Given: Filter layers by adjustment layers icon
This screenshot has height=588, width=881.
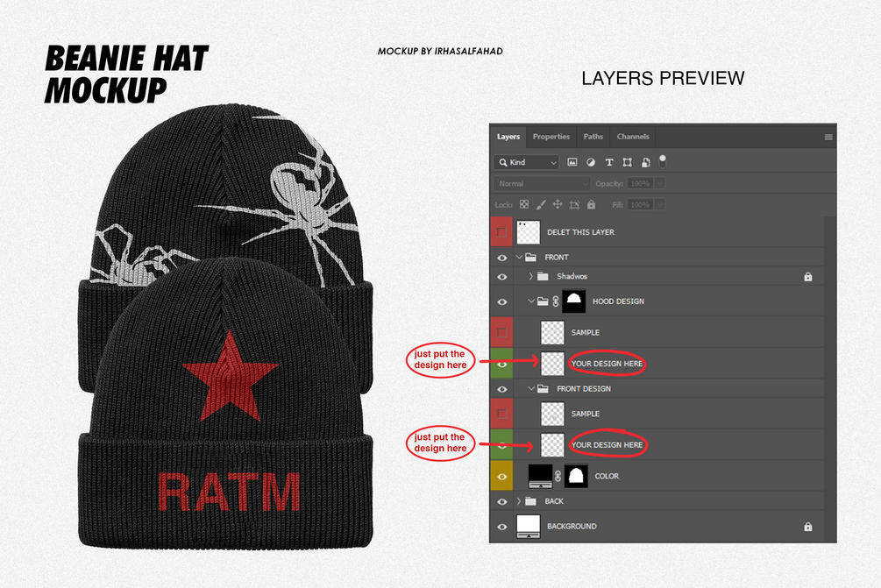Looking at the screenshot, I should [591, 162].
